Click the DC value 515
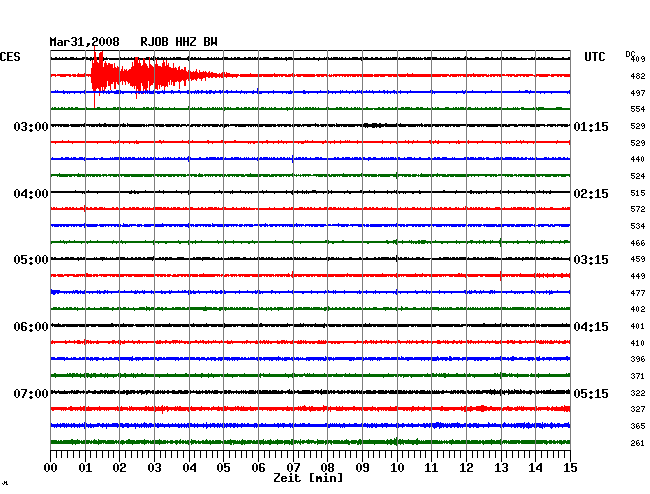Image resolution: width=650 pixels, height=494 pixels. point(638,193)
